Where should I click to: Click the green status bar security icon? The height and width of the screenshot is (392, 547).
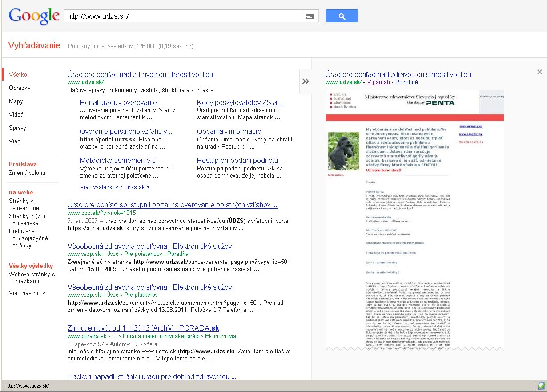[541, 386]
